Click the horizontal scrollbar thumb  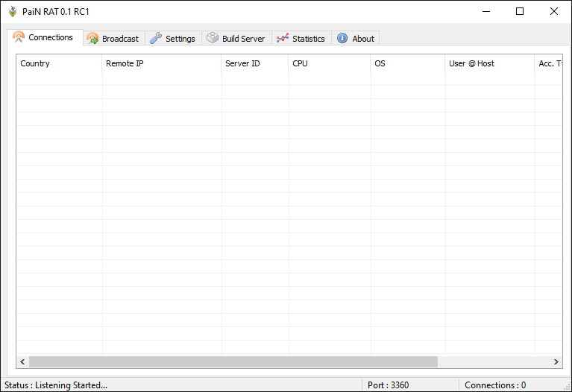233,361
